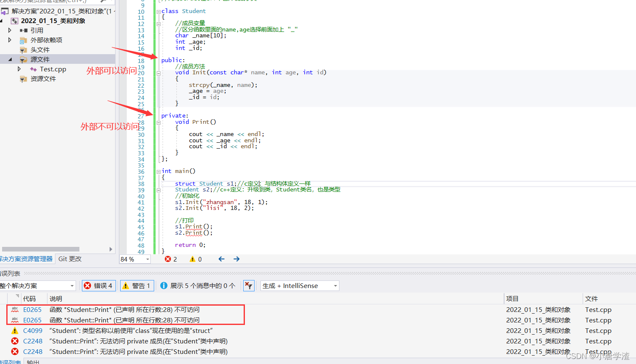The height and width of the screenshot is (364, 636).
Task: Collapse the void Print function block
Action: [x=158, y=123]
